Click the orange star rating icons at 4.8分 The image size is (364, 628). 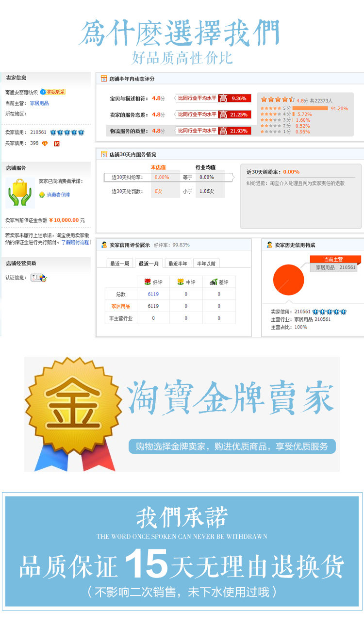[278, 99]
